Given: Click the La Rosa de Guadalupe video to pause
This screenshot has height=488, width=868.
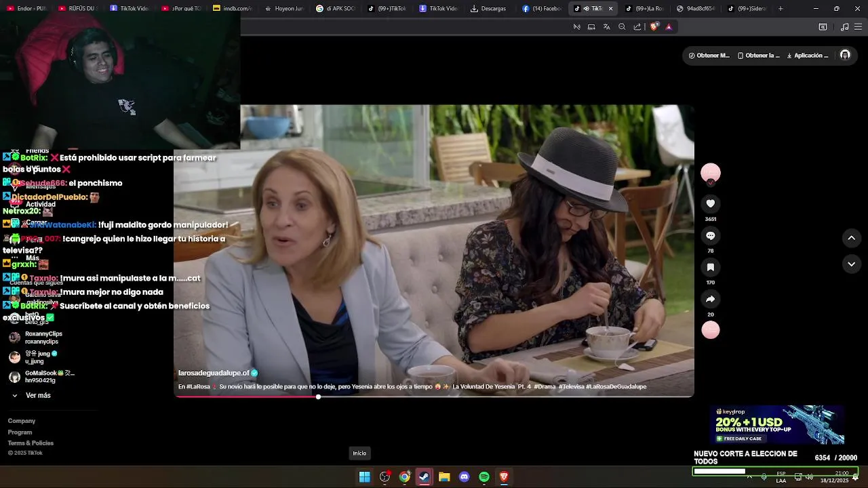Looking at the screenshot, I should click(x=434, y=251).
